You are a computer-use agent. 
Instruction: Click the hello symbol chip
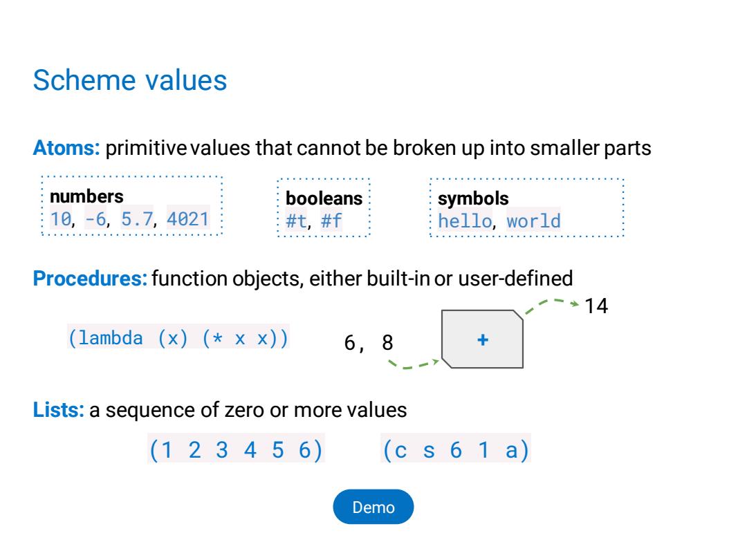tap(465, 221)
